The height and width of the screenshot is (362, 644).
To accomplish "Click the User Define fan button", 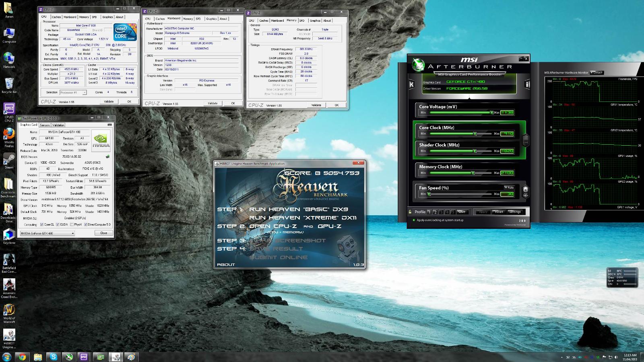I will coord(525,191).
